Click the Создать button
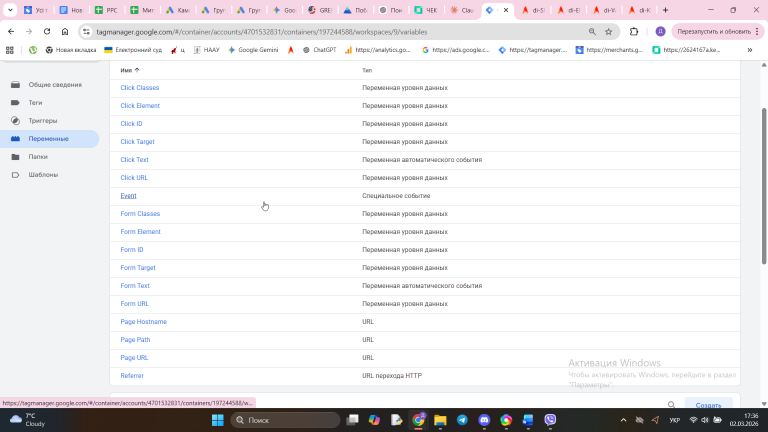768x432 pixels. [x=708, y=405]
